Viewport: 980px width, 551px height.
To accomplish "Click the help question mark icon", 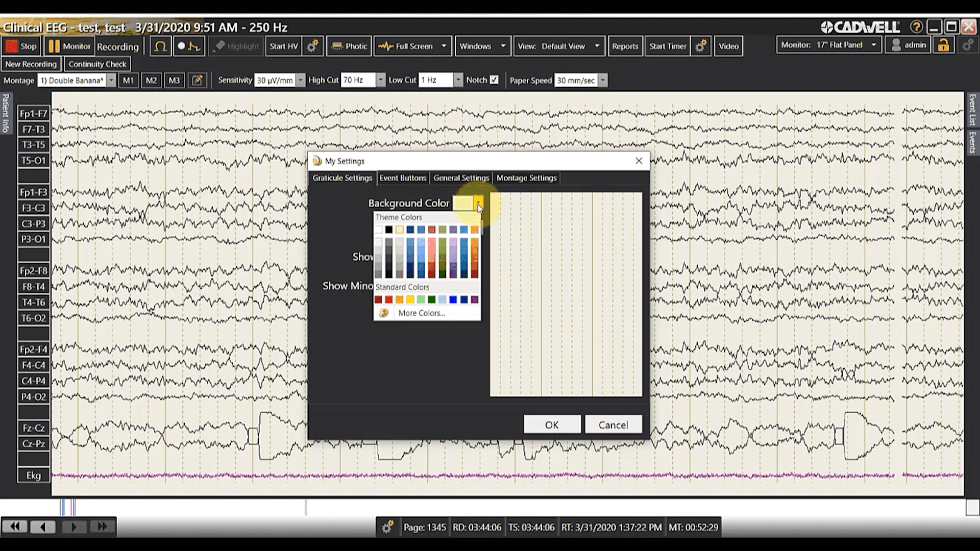I will pyautogui.click(x=916, y=27).
